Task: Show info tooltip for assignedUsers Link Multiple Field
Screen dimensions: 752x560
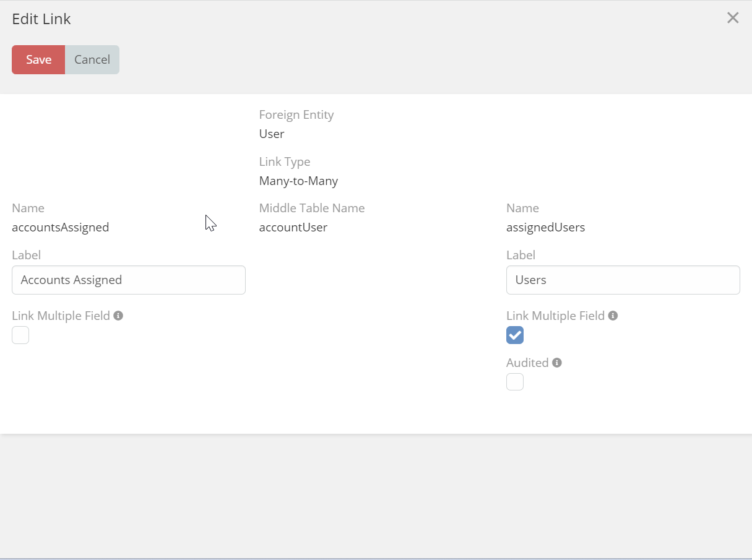Action: [613, 316]
